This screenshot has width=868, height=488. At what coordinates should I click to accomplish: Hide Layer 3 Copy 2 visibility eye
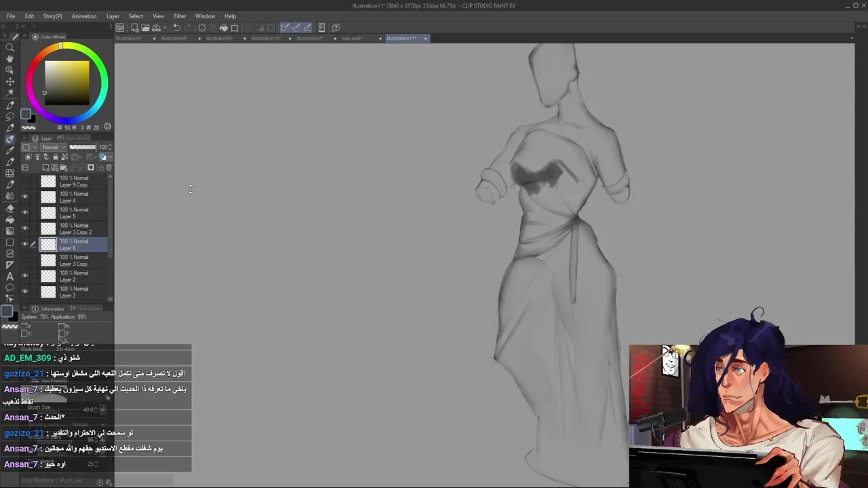[x=25, y=228]
